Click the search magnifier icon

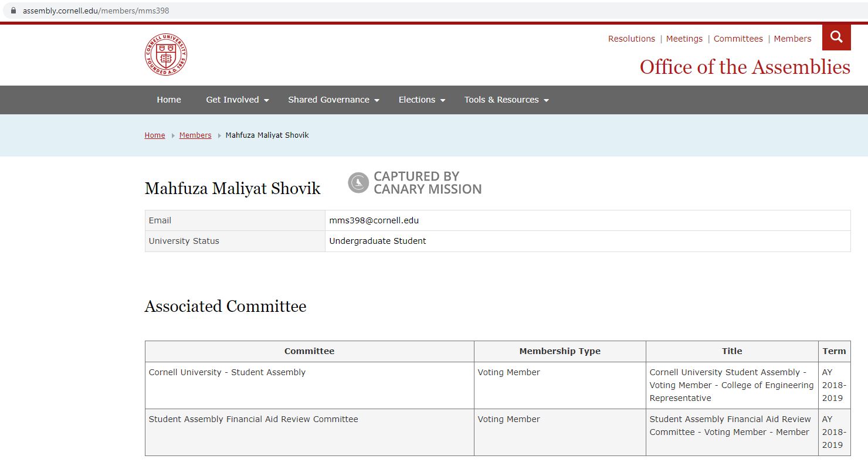[836, 38]
